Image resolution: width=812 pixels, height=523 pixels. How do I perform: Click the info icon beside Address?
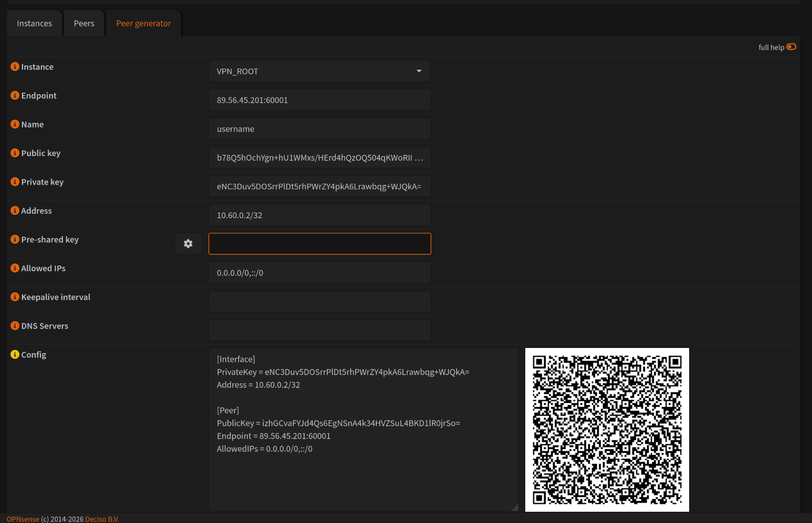[15, 210]
